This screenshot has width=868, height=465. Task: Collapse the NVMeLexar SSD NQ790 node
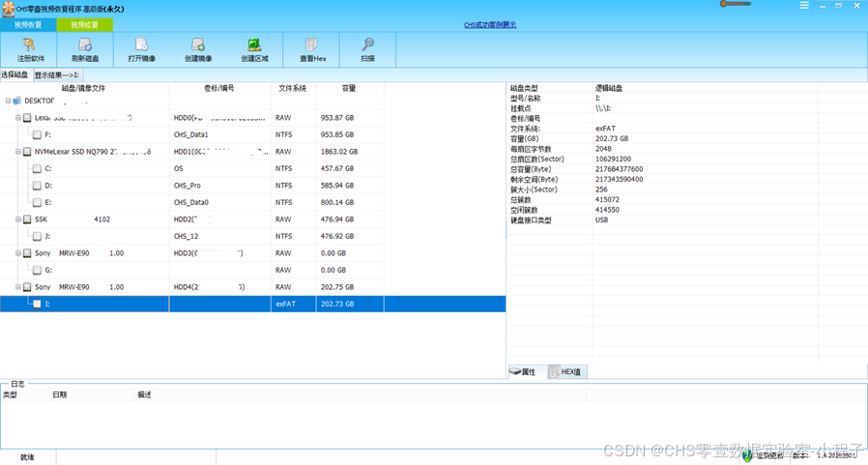click(x=17, y=152)
